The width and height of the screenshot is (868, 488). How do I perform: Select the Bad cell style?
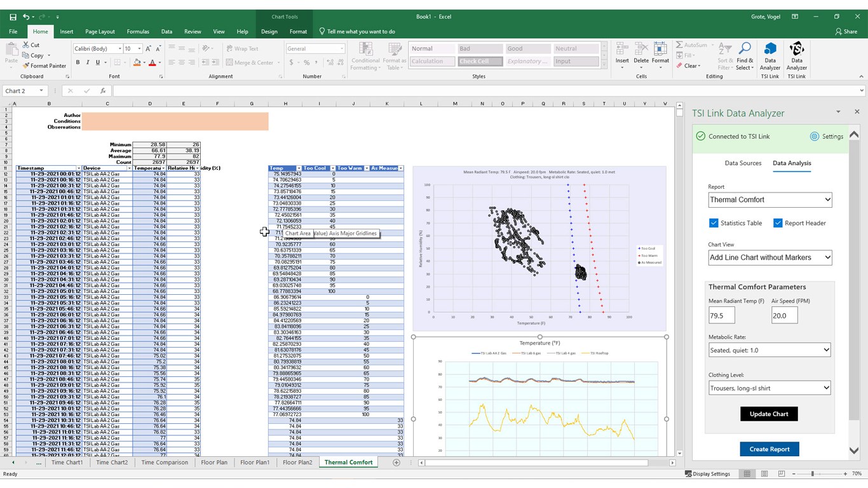(480, 48)
